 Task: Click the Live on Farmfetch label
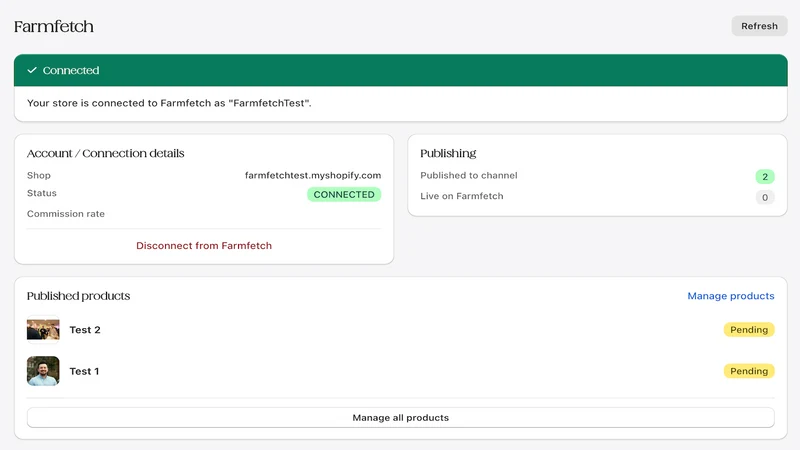(462, 196)
